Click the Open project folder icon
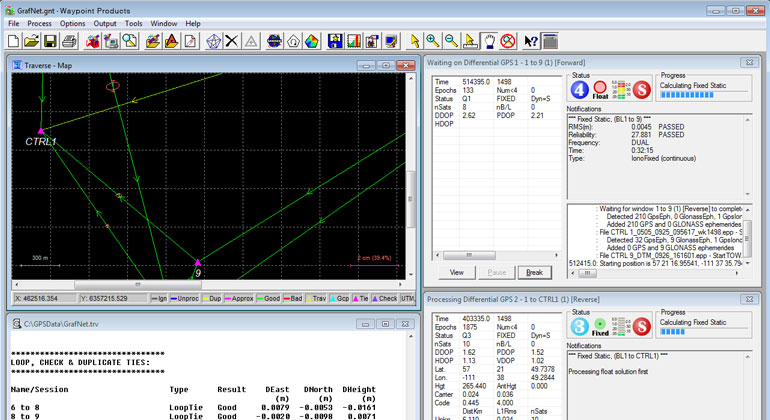The width and height of the screenshot is (770, 420). (31, 41)
